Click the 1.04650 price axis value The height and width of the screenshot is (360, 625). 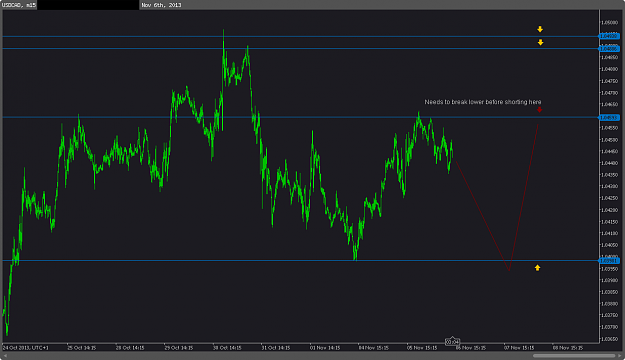(x=610, y=105)
